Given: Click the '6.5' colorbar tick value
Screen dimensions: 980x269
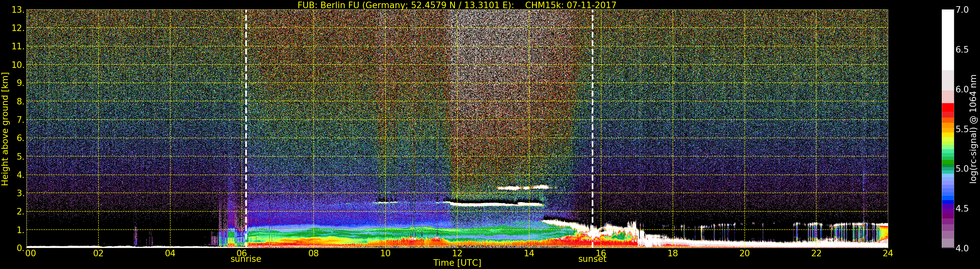Looking at the screenshot, I should tap(962, 50).
